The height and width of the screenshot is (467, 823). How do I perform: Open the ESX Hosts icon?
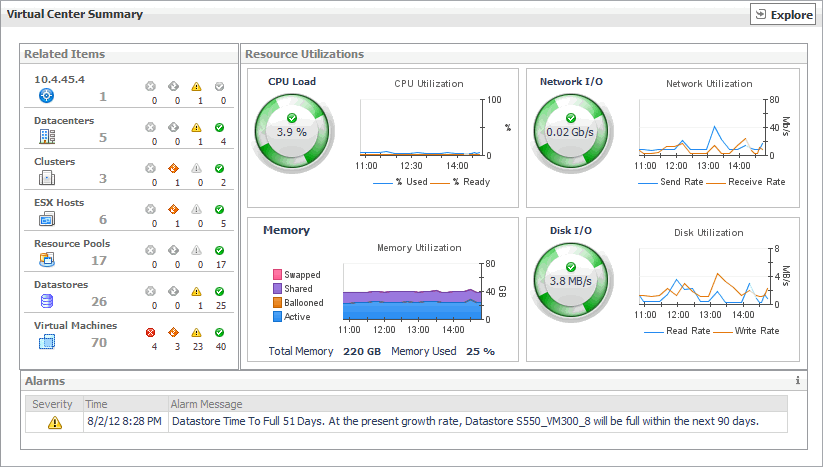coord(46,219)
